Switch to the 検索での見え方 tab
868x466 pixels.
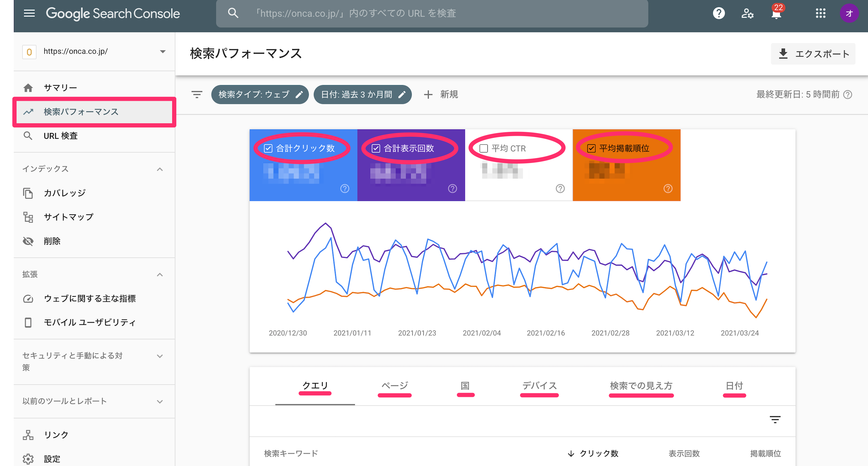[641, 386]
